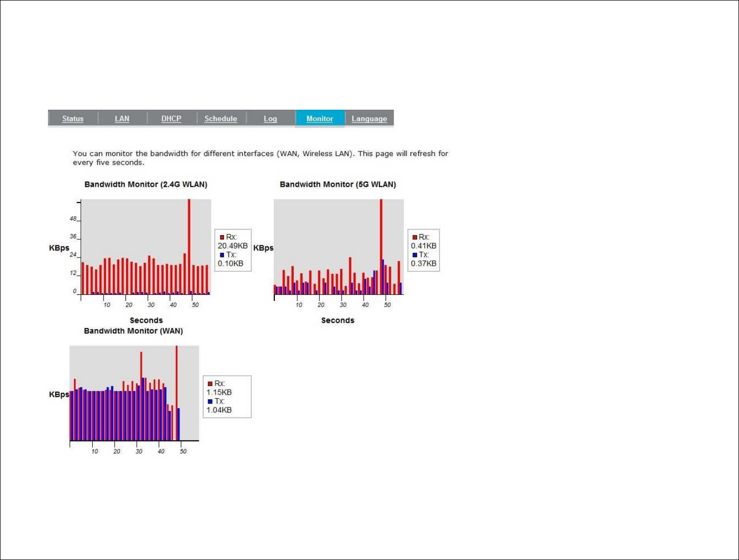
Task: Click the 12 tick label on 2.4G WLAN axis
Action: 73,273
